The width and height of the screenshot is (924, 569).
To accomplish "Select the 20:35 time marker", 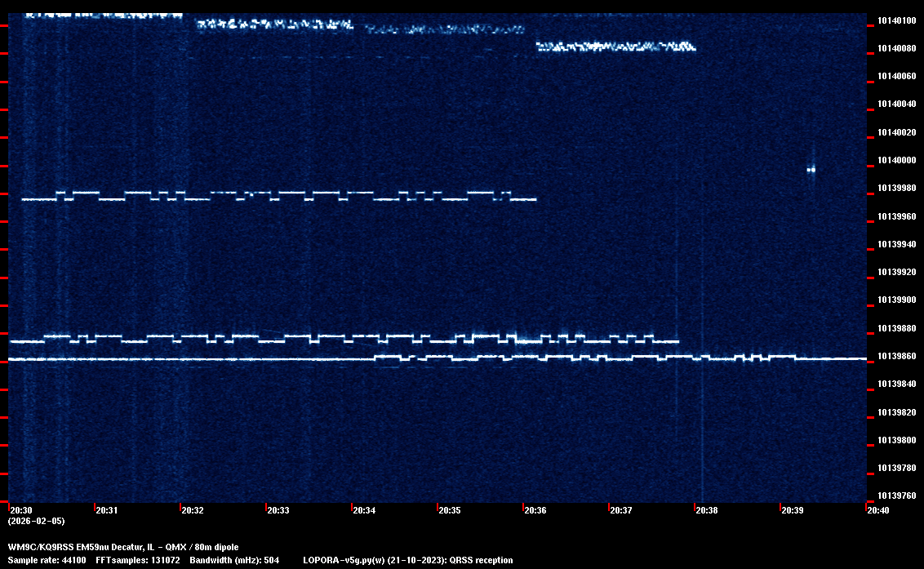I will (450, 510).
